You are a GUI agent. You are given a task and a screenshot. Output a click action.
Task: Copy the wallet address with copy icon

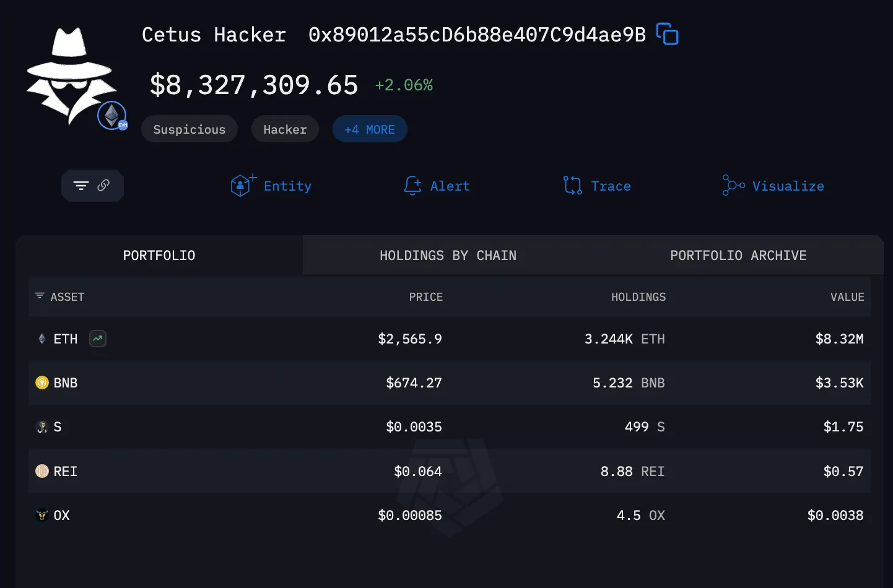coord(667,34)
